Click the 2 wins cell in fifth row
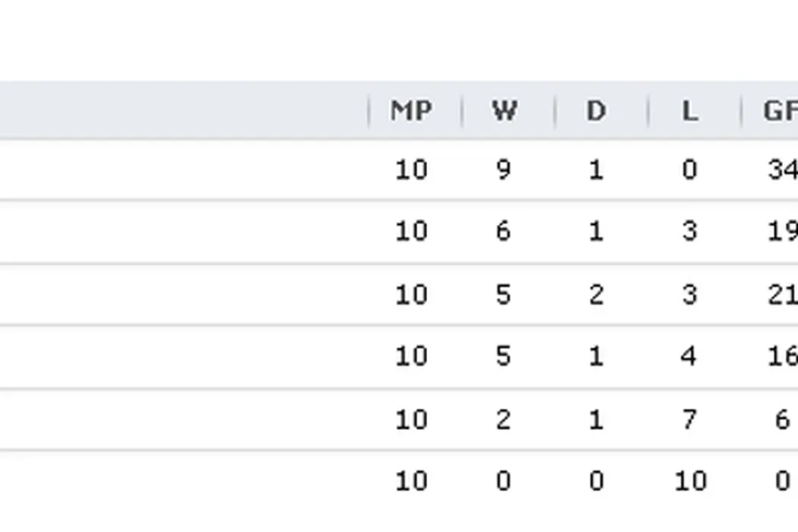798x532 pixels. click(x=503, y=419)
